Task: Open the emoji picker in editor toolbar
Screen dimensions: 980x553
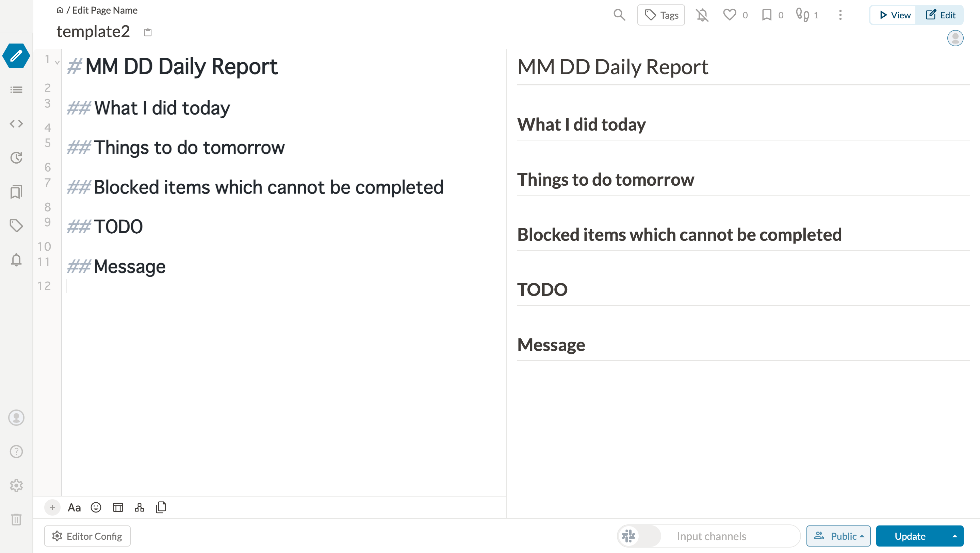Action: point(96,507)
